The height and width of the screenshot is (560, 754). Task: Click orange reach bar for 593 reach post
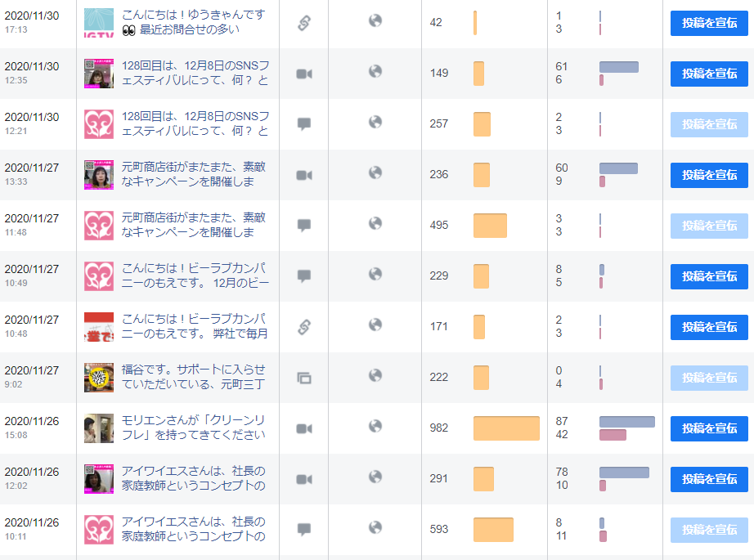click(493, 530)
